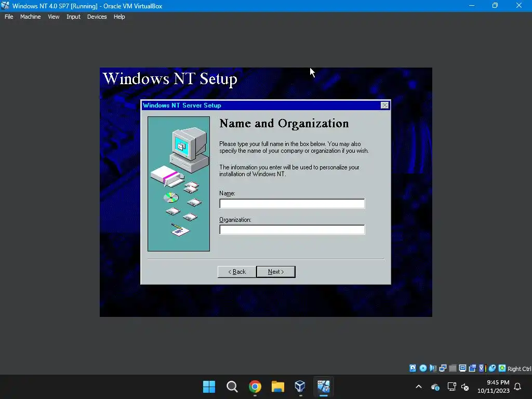
Task: Click the Name input field
Action: pyautogui.click(x=292, y=204)
